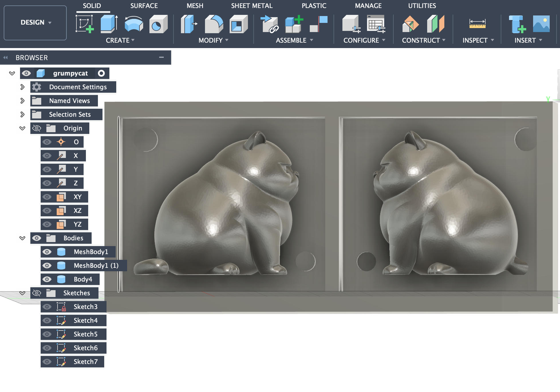This screenshot has width=560, height=392.
Task: Click the Press Pull tool icon
Action: tap(189, 24)
